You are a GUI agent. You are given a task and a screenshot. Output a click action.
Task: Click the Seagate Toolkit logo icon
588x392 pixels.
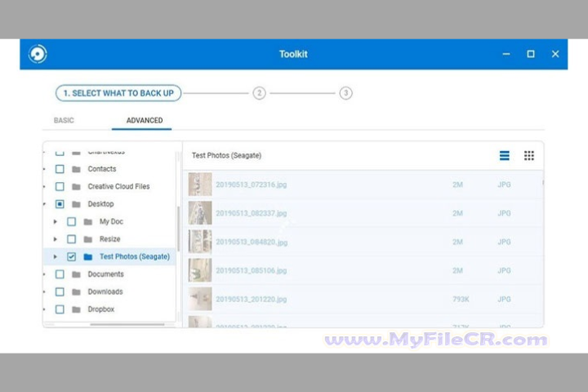(38, 54)
